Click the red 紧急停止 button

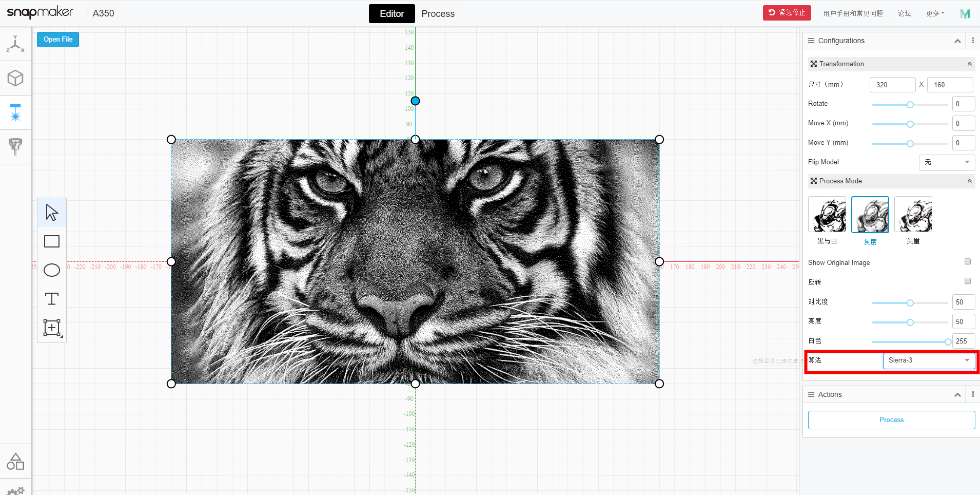[787, 13]
